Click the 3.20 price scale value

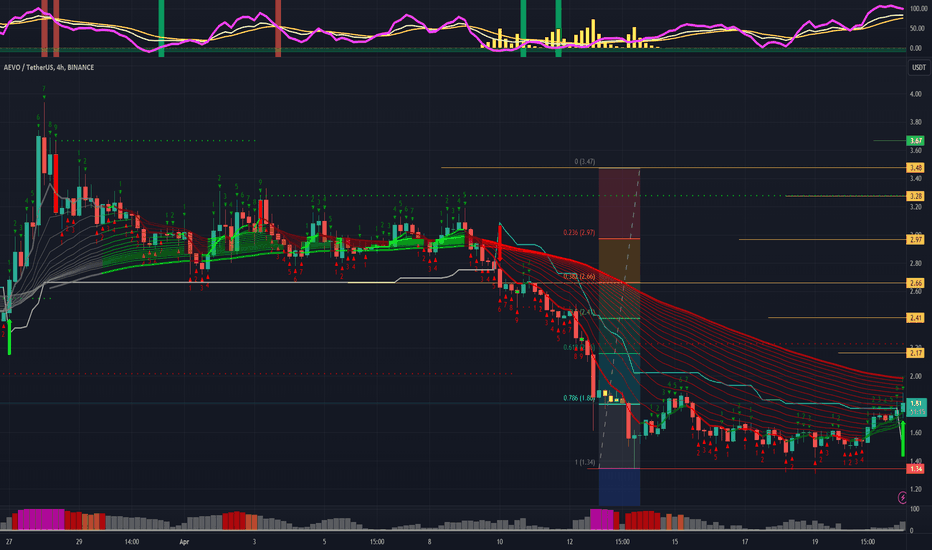(916, 207)
